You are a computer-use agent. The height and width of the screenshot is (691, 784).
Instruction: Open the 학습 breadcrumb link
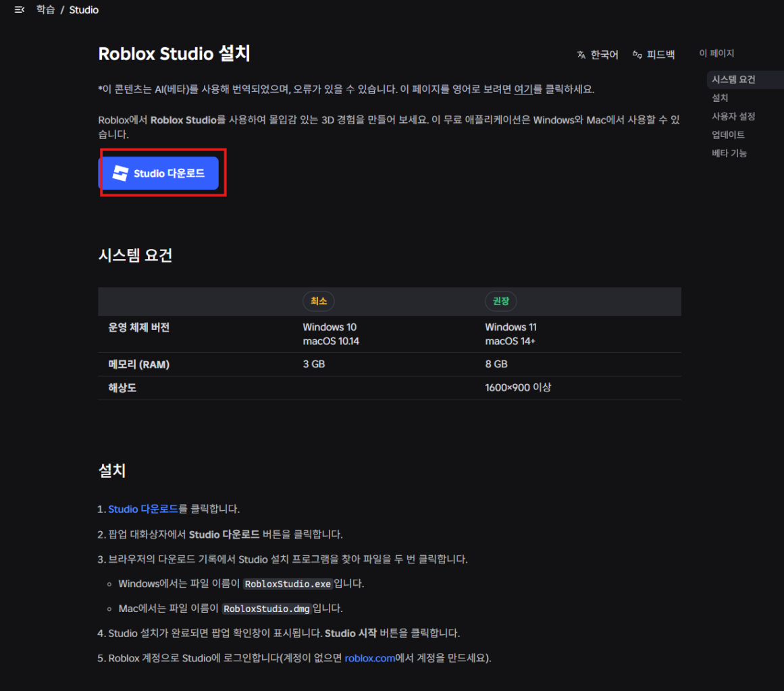(x=45, y=10)
